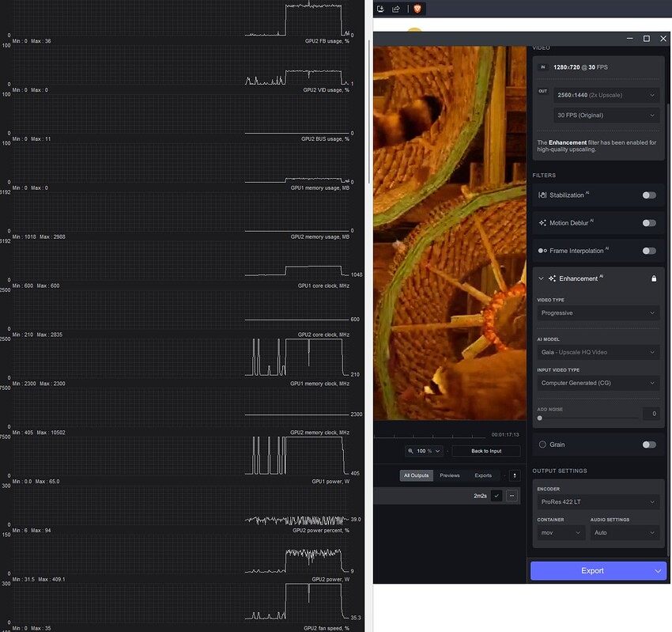Open the output resolution dropdown showing 2560x1440

pyautogui.click(x=606, y=96)
